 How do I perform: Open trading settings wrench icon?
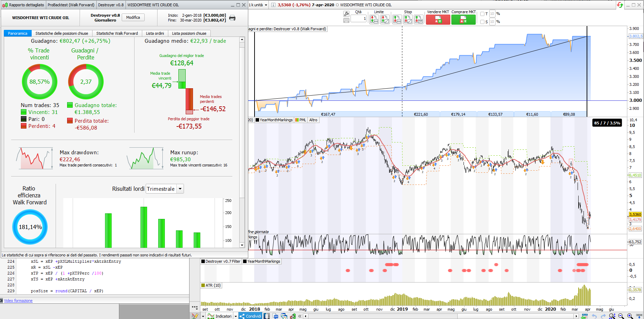[x=346, y=14]
